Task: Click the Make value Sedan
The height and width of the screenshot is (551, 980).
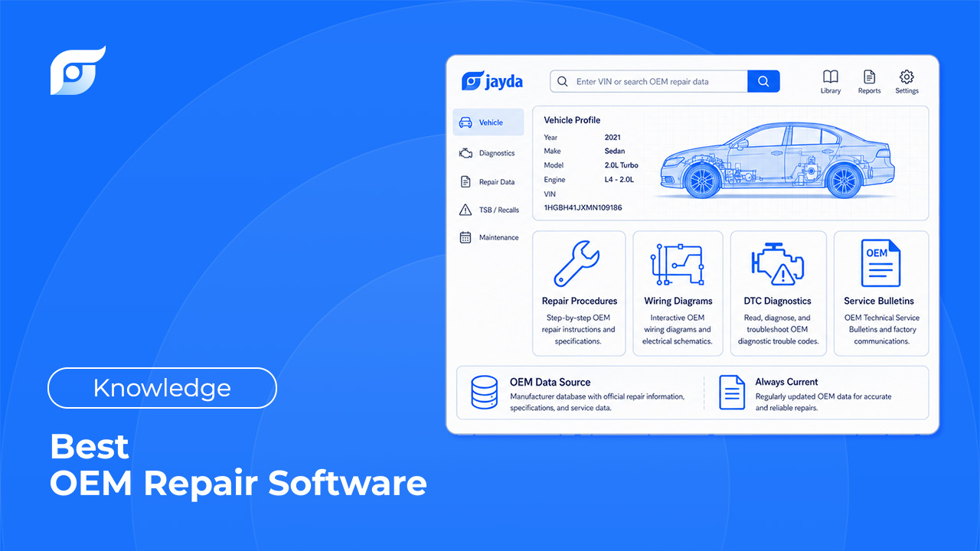Action: (615, 152)
